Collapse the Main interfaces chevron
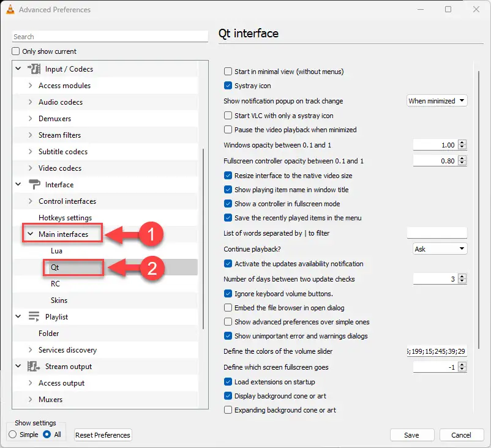The width and height of the screenshot is (491, 448). click(31, 234)
